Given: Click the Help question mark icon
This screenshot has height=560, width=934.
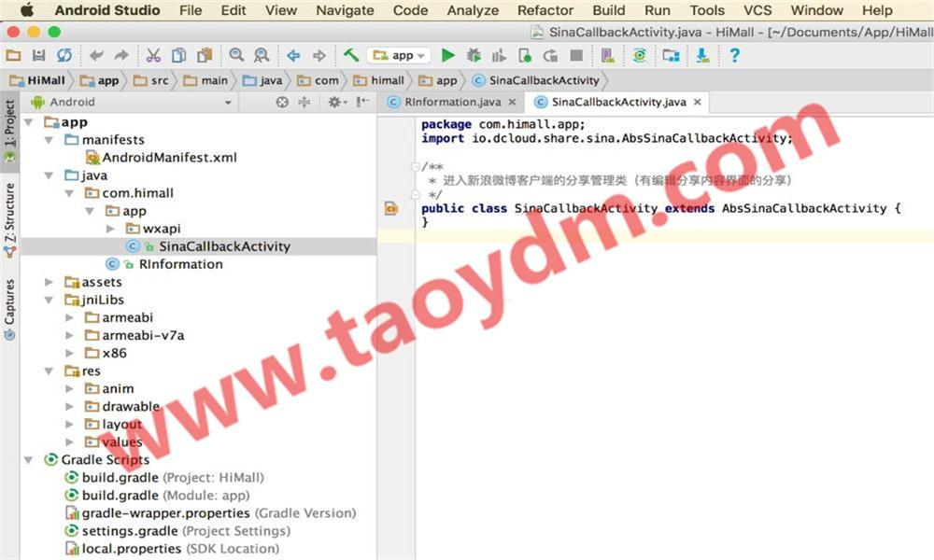Looking at the screenshot, I should (734, 55).
